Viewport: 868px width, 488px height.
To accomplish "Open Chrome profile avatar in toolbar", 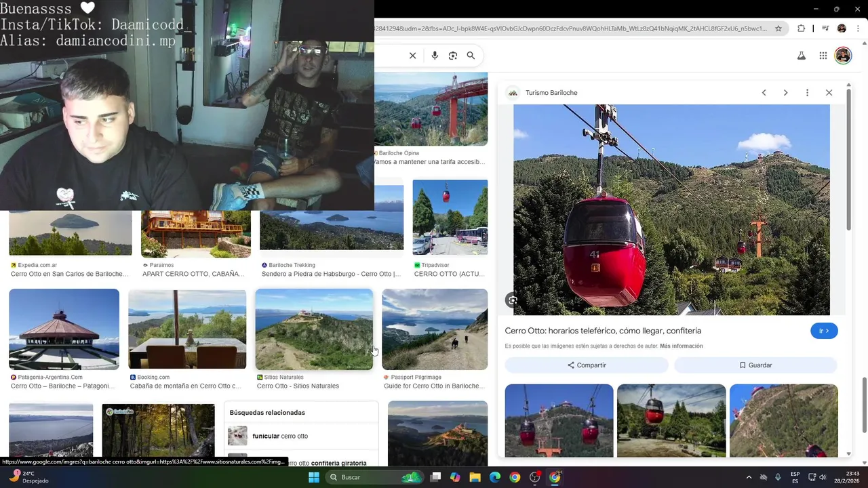I will pos(842,28).
